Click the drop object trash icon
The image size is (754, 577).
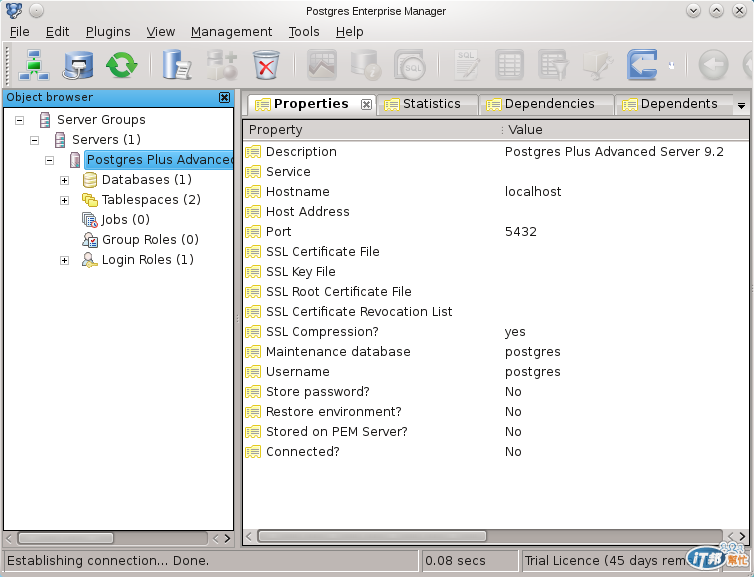tap(266, 65)
